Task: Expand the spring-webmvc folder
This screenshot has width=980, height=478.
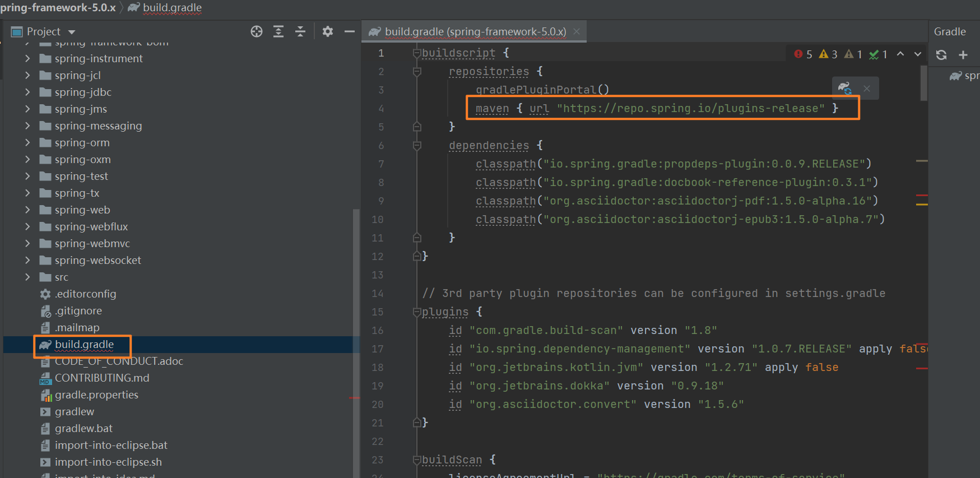Action: tap(27, 243)
